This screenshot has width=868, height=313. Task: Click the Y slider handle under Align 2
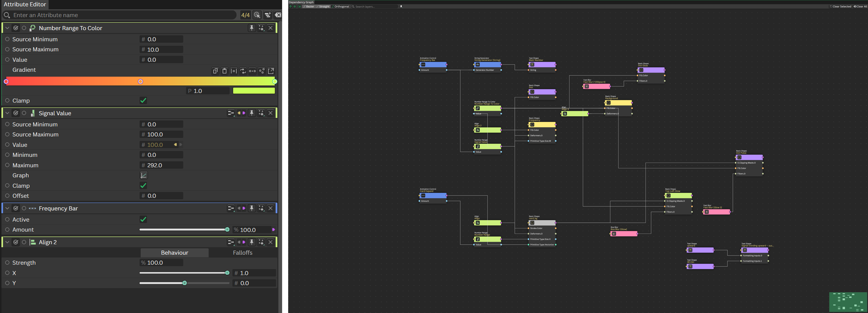(185, 283)
